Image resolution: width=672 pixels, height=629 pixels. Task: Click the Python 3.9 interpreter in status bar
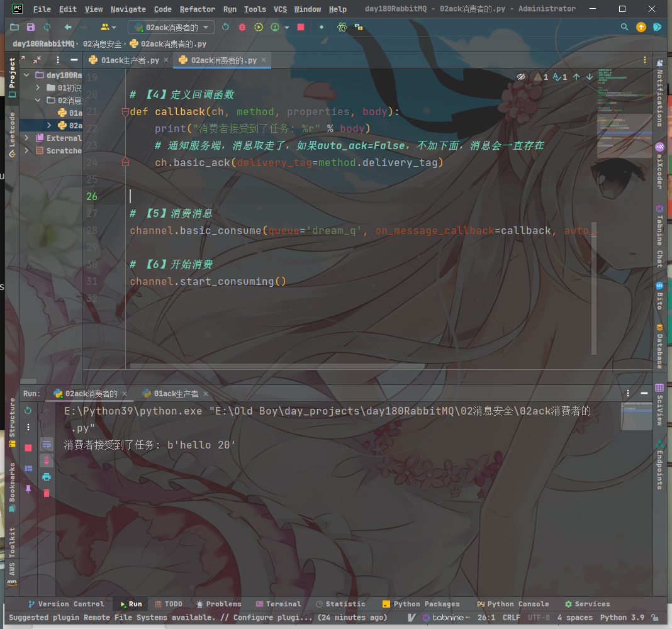pyautogui.click(x=622, y=618)
